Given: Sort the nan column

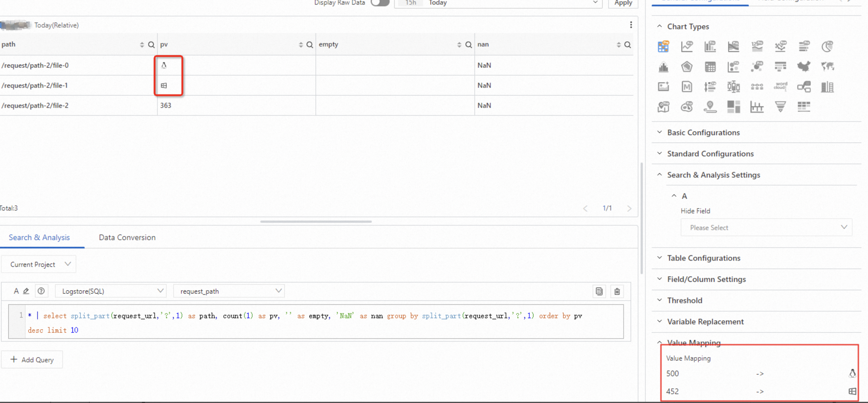Looking at the screenshot, I should tap(618, 45).
